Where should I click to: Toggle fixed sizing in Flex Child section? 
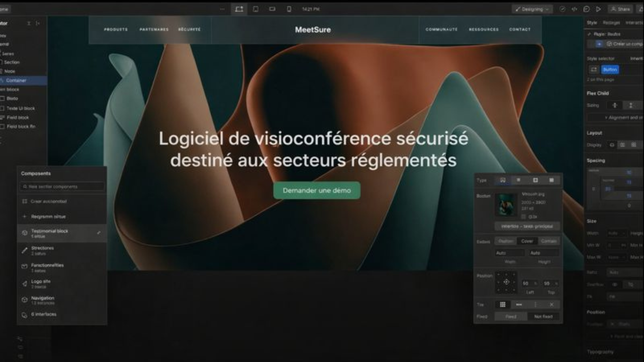click(x=631, y=106)
